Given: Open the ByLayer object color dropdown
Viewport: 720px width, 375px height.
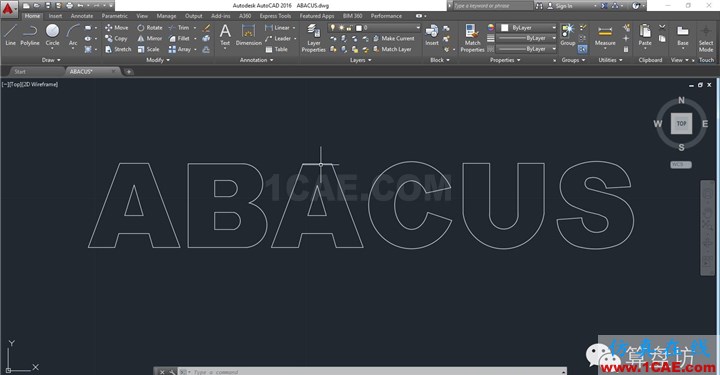Looking at the screenshot, I should point(528,28).
